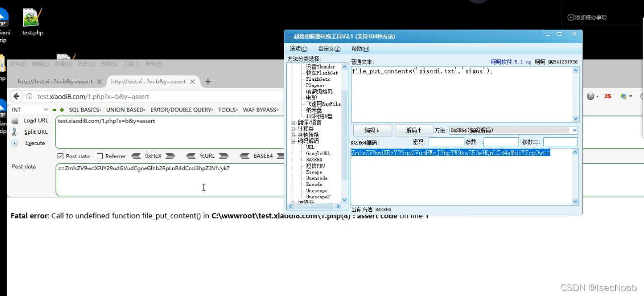The image size is (644, 296).
Task: Click the 解码↑ decode button
Action: 414,130
